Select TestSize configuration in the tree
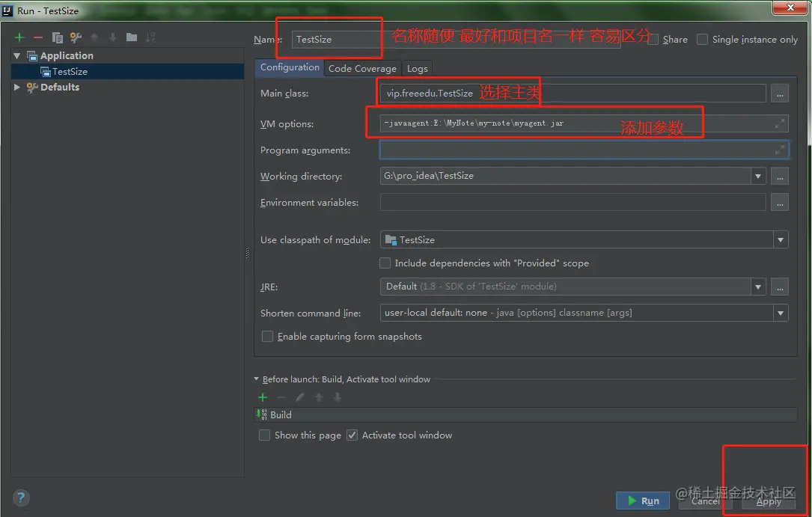The width and height of the screenshot is (812, 517). pyautogui.click(x=127, y=71)
